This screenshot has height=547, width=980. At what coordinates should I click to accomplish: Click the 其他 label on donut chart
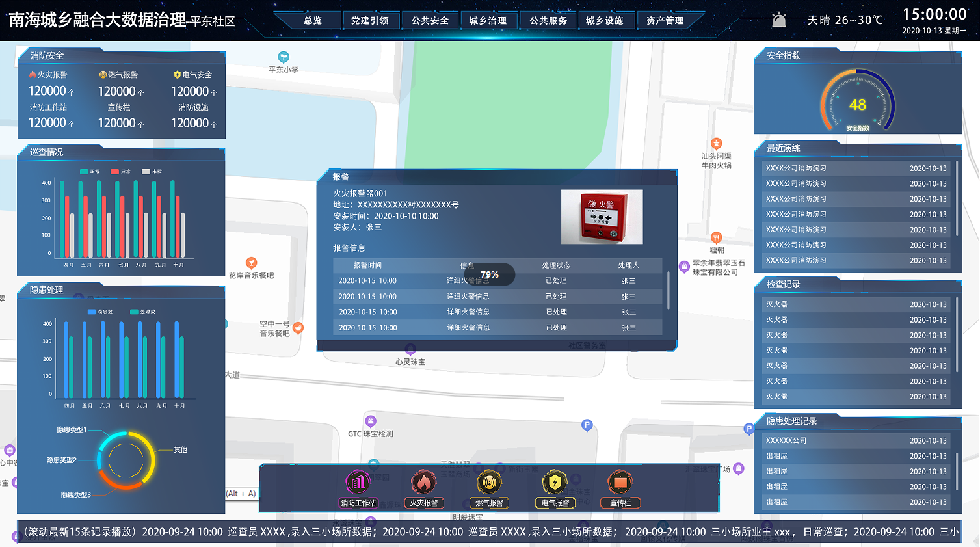181,450
